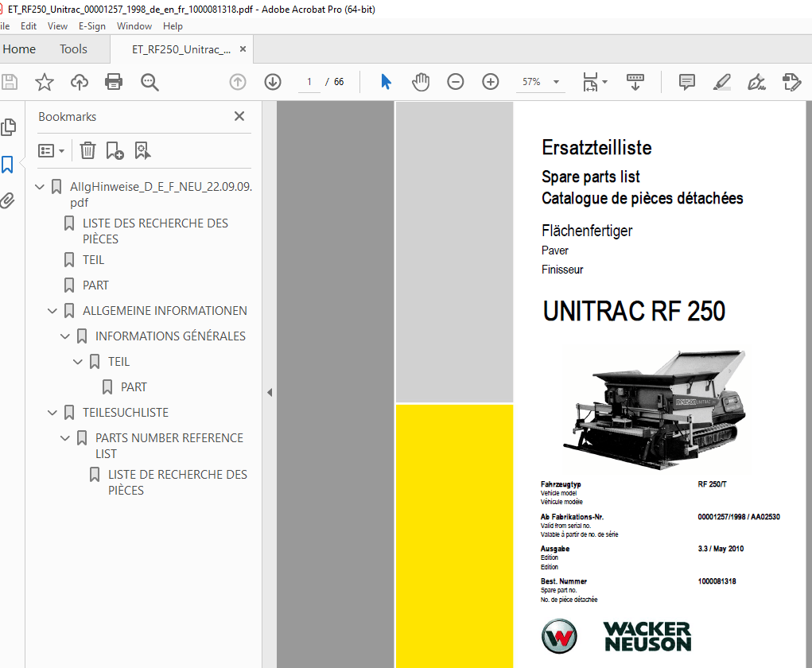Go to next page with down arrow

tap(272, 81)
